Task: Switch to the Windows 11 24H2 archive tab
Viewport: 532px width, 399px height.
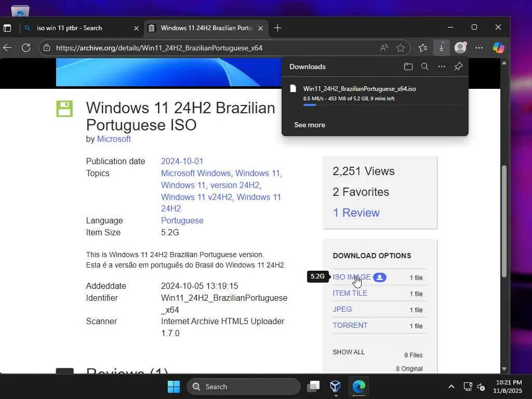Action: coord(207,28)
